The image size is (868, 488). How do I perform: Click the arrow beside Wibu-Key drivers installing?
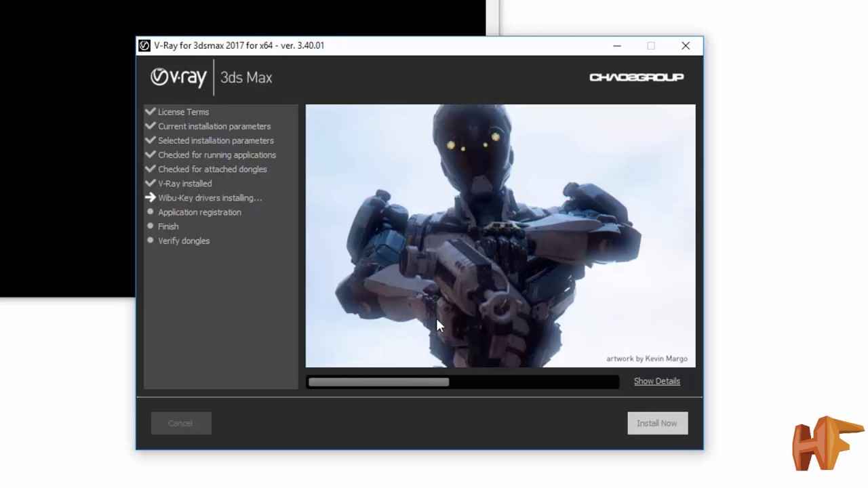tap(151, 198)
